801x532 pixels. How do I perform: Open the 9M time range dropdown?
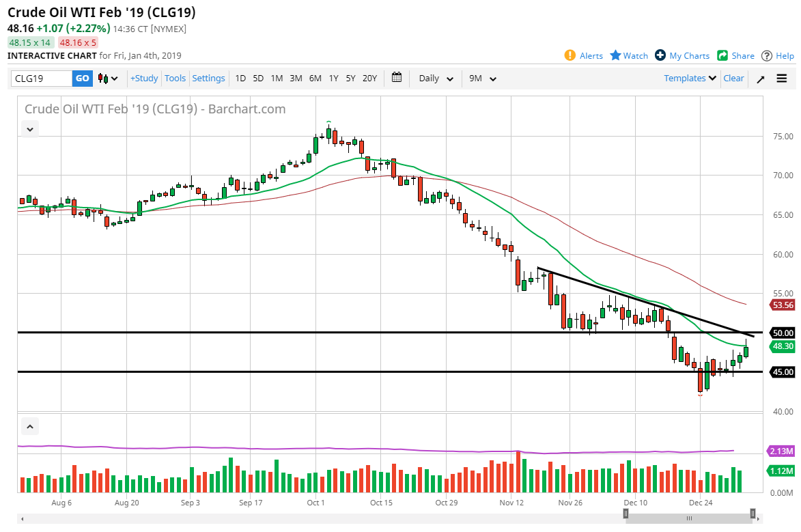481,78
